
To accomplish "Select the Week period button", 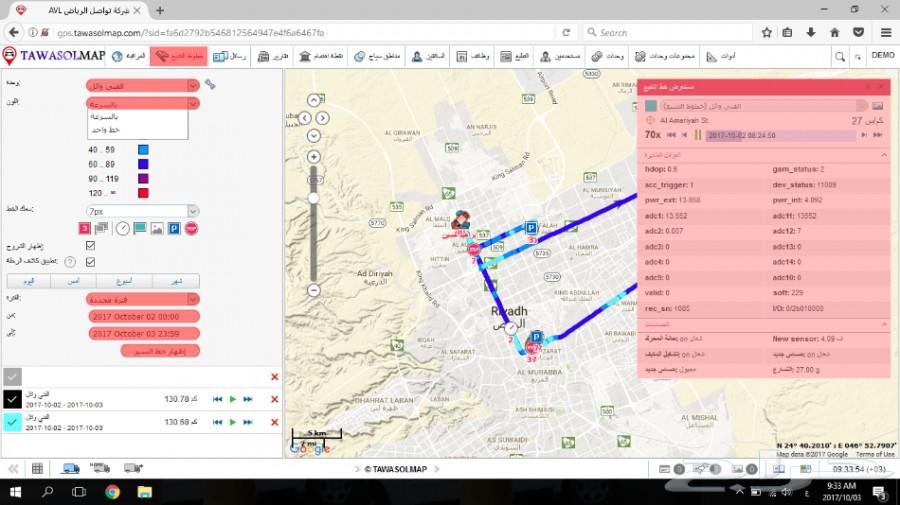I will coord(125,281).
